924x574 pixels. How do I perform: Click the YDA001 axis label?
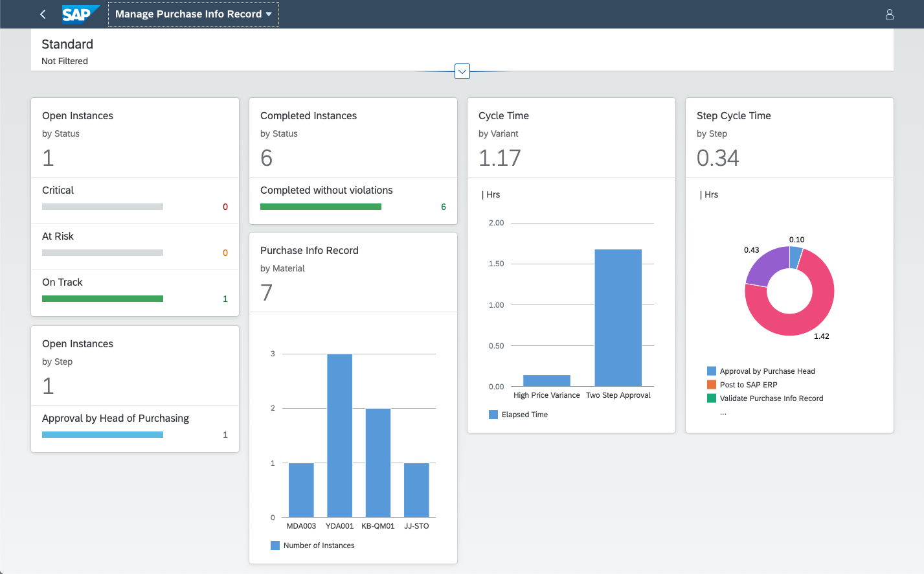pos(339,526)
